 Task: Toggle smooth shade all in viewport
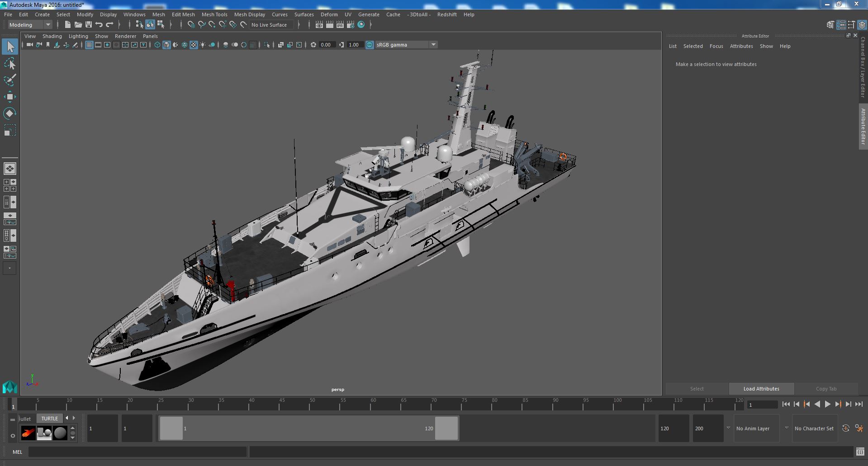coord(166,45)
